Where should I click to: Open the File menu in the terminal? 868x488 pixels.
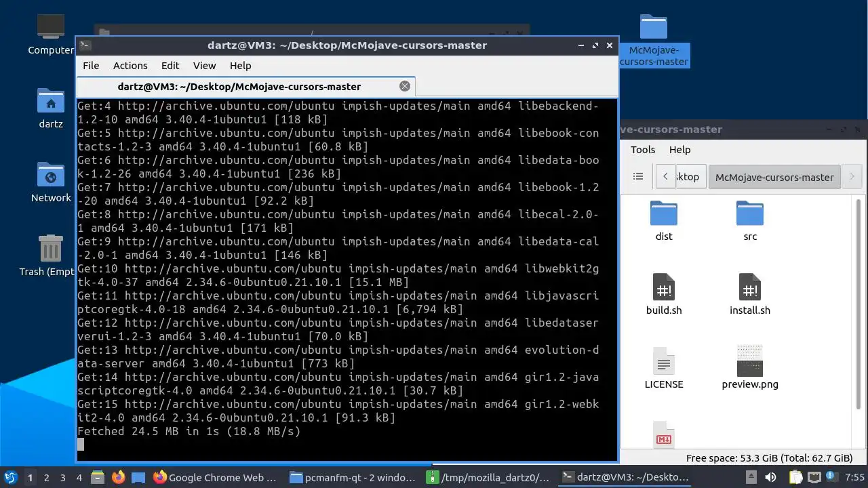click(x=91, y=66)
